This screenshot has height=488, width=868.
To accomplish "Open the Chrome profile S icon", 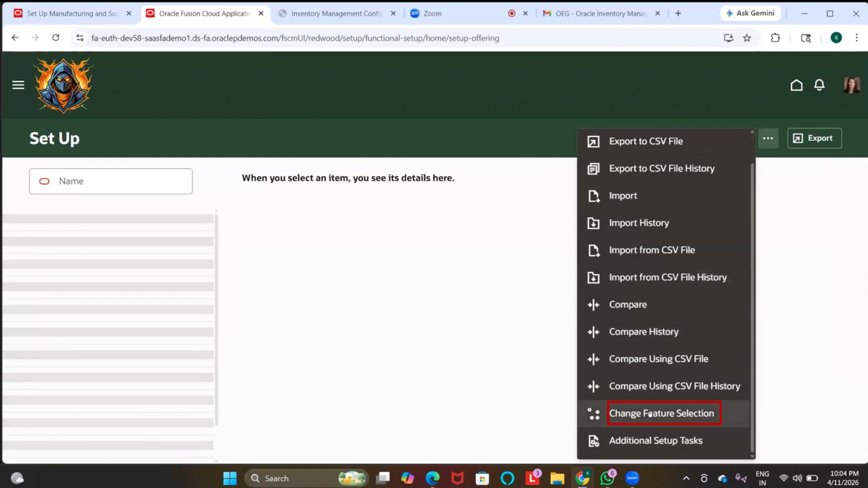I will coord(836,38).
